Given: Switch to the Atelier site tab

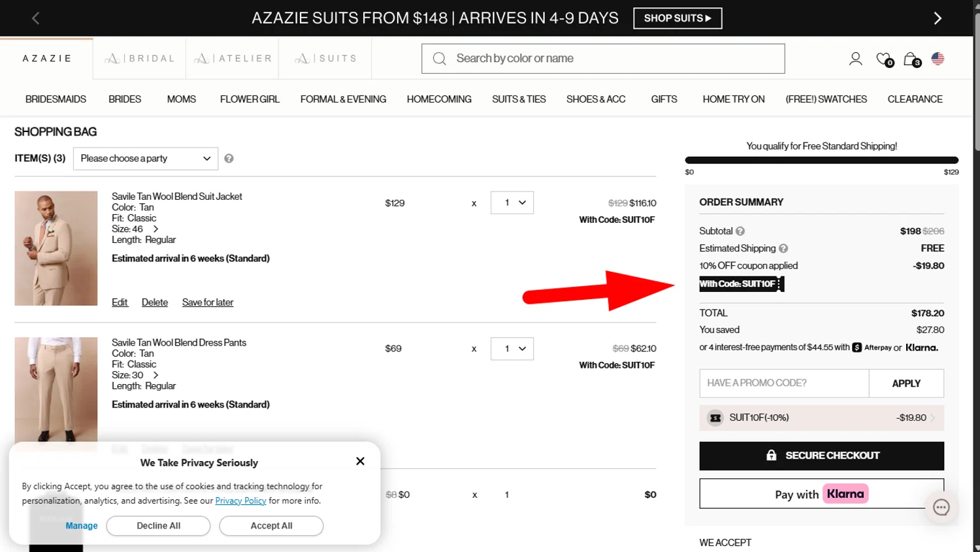Looking at the screenshot, I should pos(233,59).
